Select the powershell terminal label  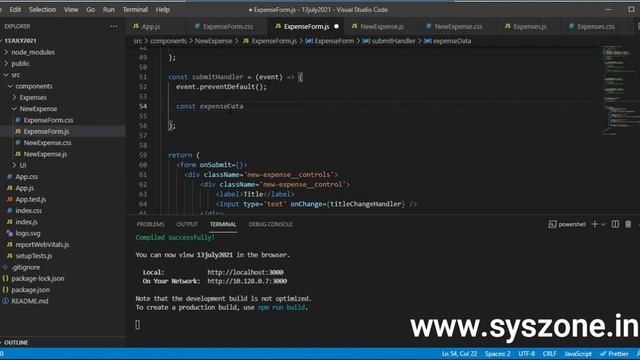567,224
